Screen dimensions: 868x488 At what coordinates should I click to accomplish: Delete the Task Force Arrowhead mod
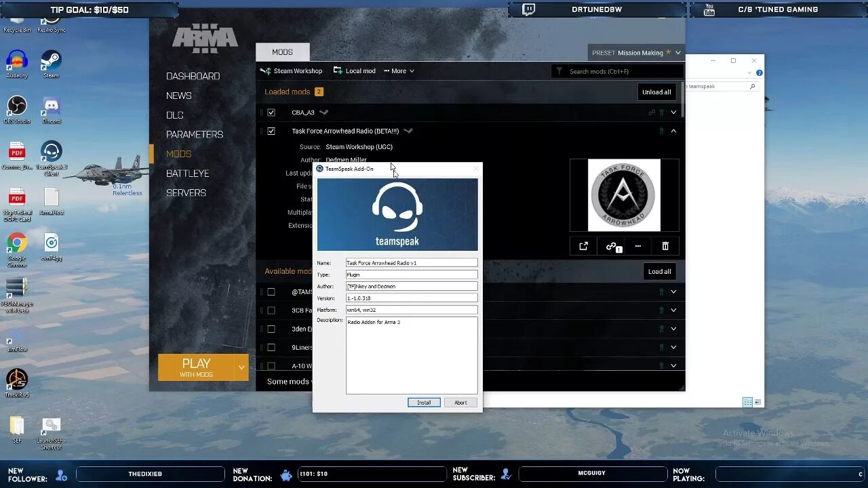coord(665,246)
